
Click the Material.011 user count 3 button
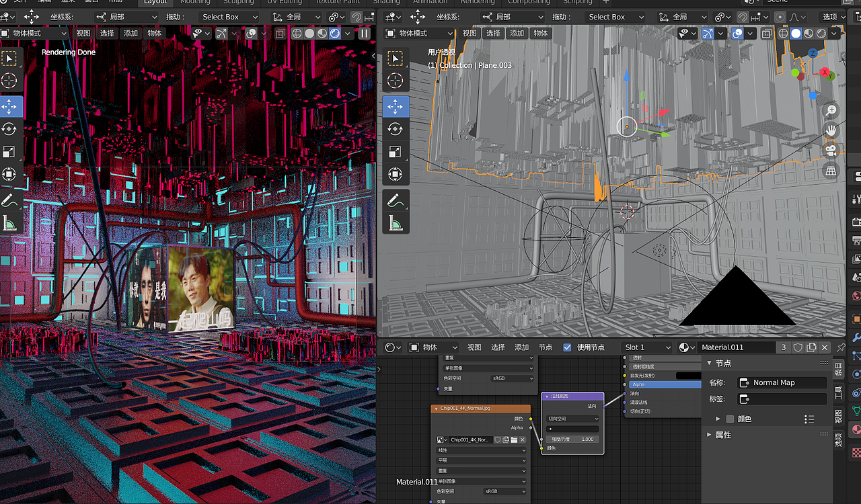tap(784, 347)
